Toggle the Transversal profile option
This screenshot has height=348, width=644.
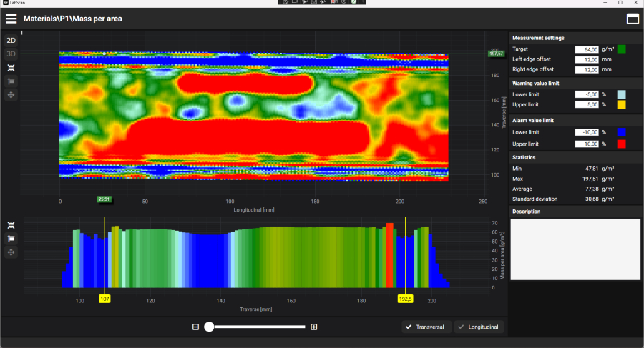tap(426, 327)
